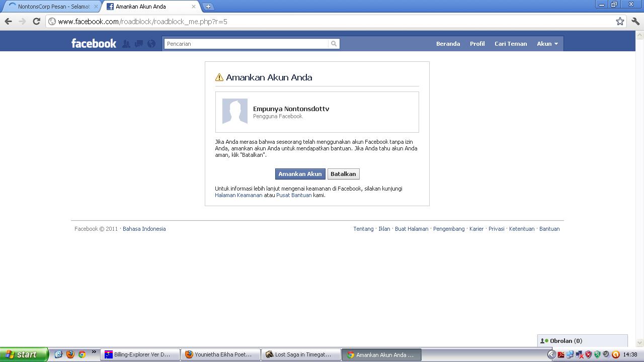This screenshot has height=362, width=644.
Task: Click the Batalkan button
Action: click(x=343, y=174)
